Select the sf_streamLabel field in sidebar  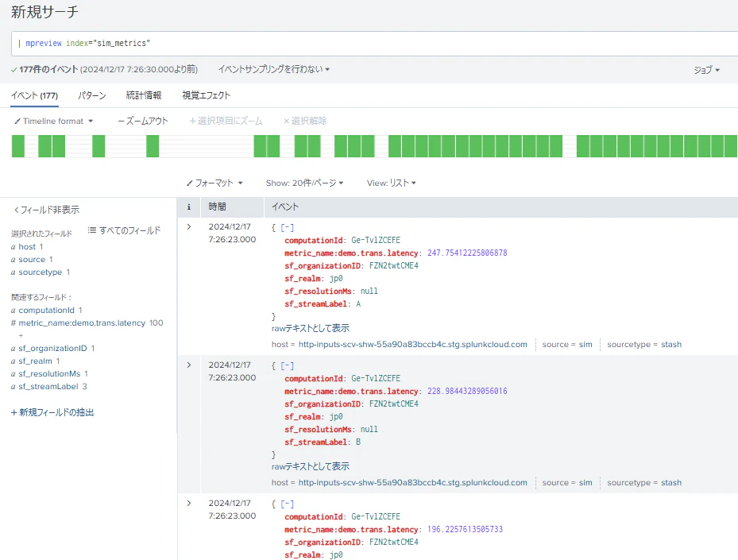48,386
